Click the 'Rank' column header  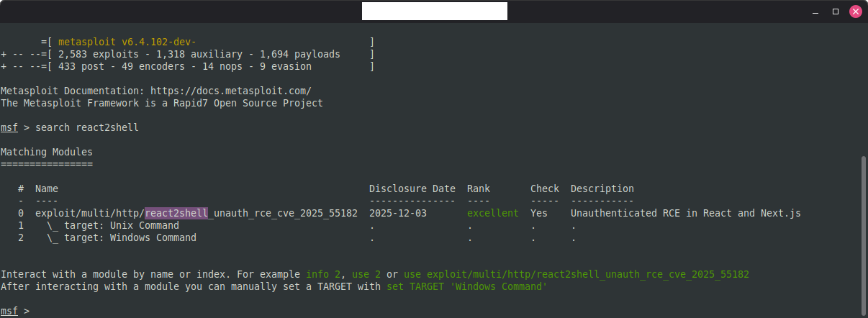(479, 188)
